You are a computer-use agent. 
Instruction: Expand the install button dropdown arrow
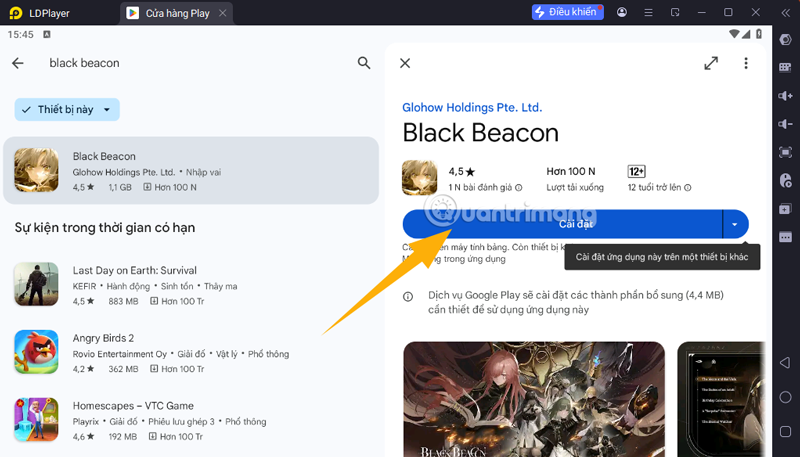coord(735,224)
